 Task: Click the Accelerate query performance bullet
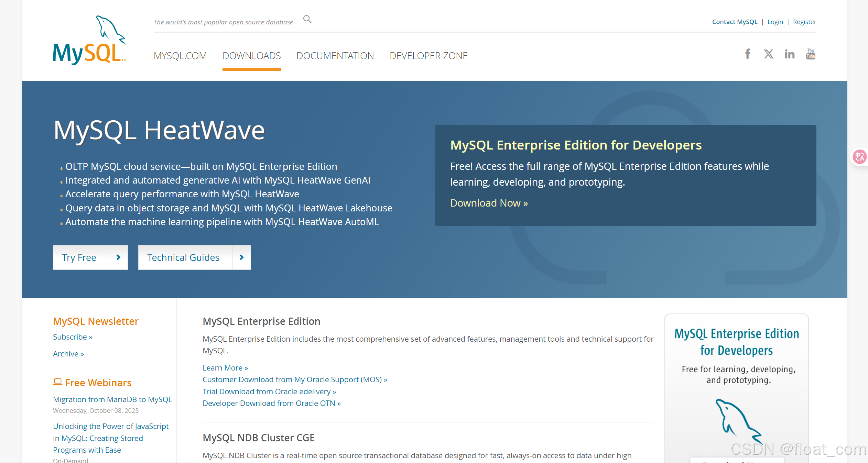[x=182, y=194]
